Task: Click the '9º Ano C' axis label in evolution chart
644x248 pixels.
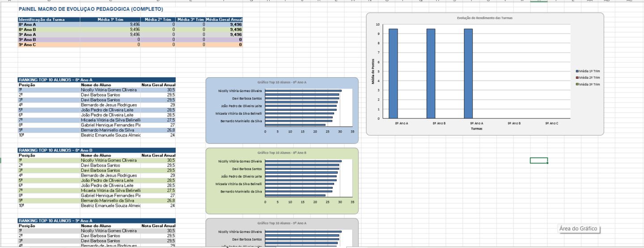Action: tap(551, 123)
